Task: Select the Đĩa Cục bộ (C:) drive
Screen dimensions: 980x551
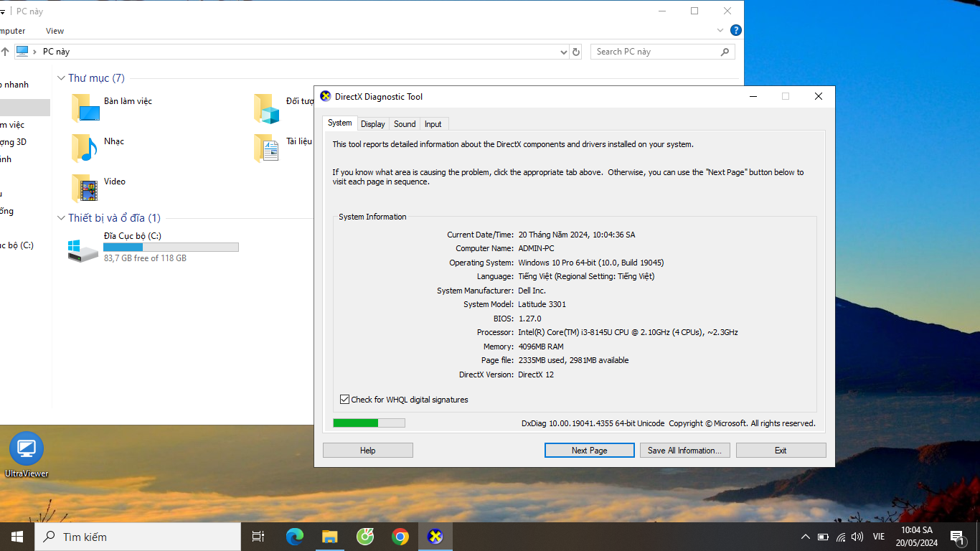Action: (154, 247)
